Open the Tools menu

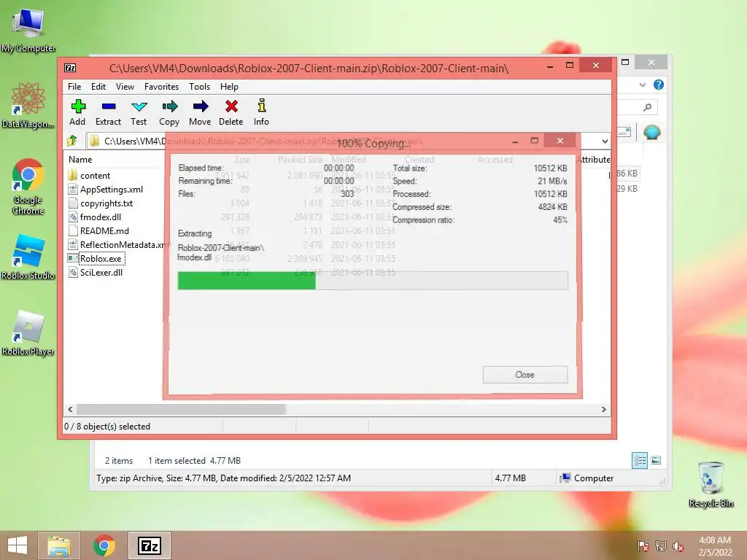coord(200,87)
